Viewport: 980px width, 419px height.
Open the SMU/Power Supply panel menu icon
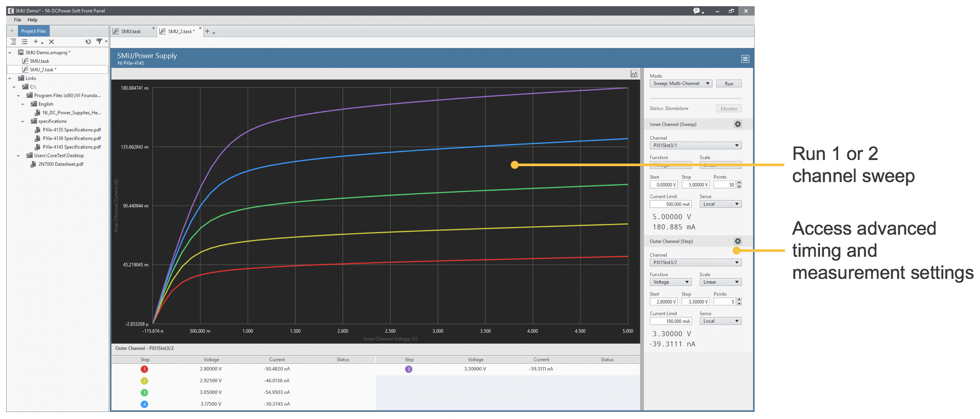tap(745, 59)
